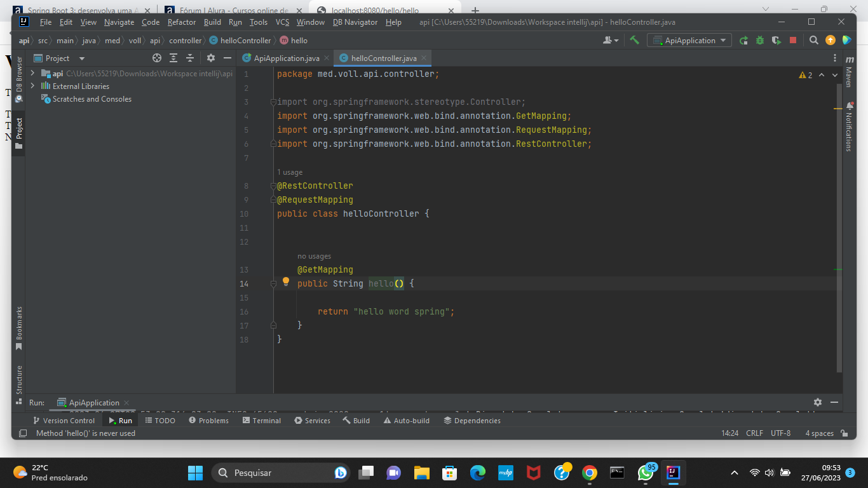Fold the hello method at line 14
The width and height of the screenshot is (868, 488).
273,283
